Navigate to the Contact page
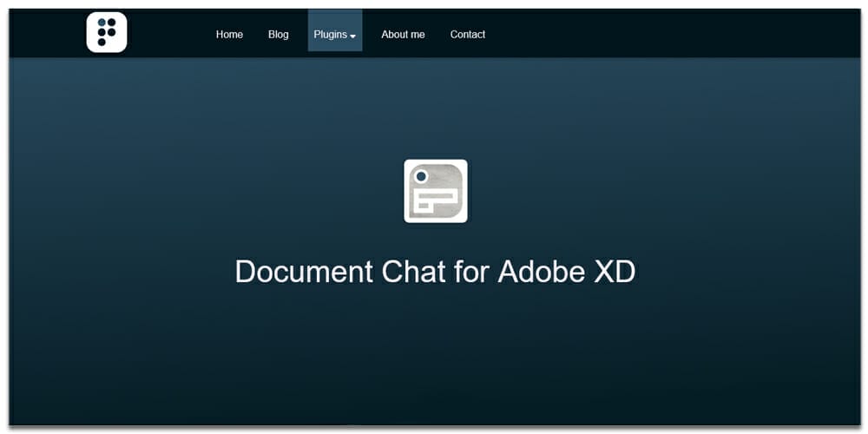868x434 pixels. (468, 35)
